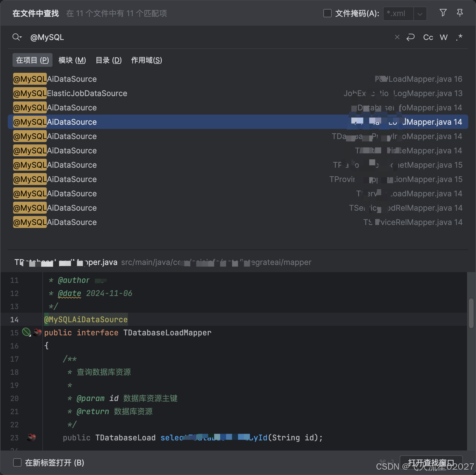Switch to the 目录 (D) scope tab

coord(109,60)
